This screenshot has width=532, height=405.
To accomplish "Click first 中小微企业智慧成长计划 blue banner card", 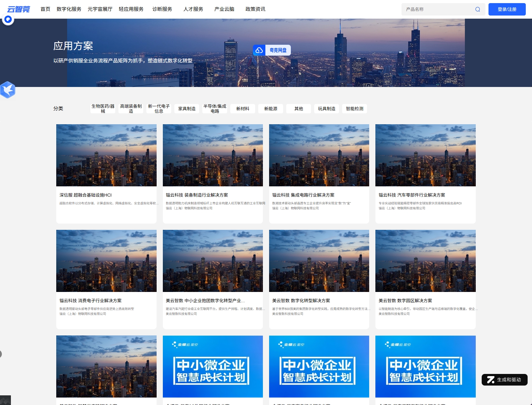I will pos(213,366).
